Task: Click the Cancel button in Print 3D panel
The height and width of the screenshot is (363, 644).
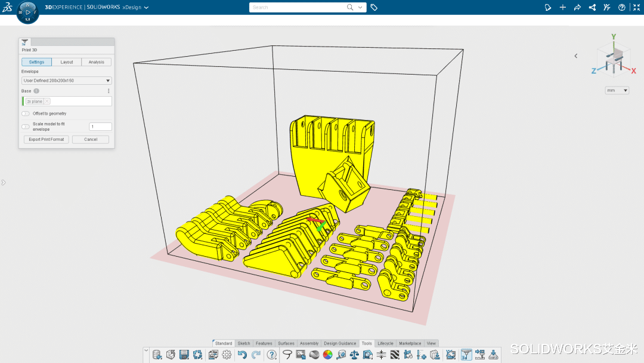Action: click(90, 139)
